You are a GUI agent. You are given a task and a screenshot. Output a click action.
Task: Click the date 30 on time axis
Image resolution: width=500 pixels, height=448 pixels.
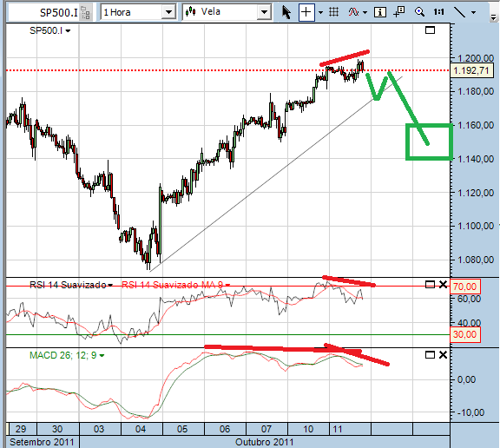point(57,429)
